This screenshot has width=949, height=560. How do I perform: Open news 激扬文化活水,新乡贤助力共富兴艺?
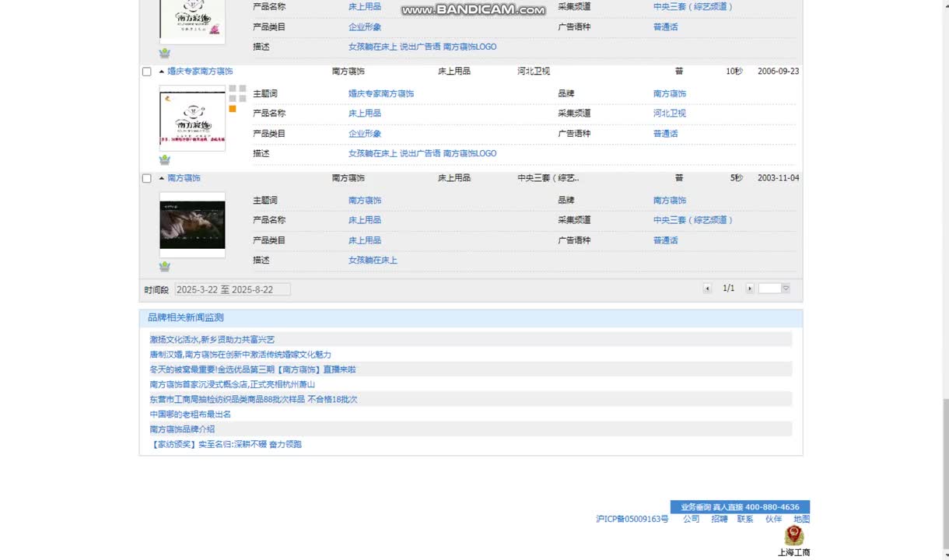coord(212,340)
